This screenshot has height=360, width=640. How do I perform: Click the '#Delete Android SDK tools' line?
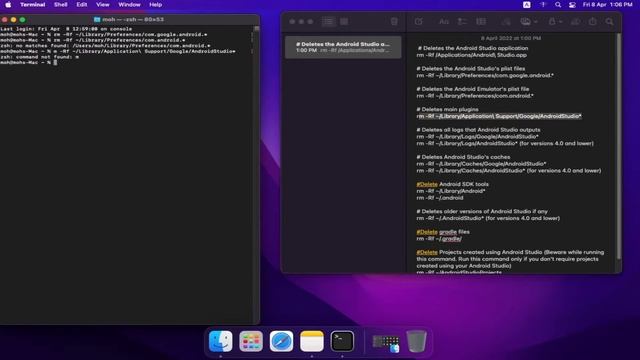click(x=452, y=184)
